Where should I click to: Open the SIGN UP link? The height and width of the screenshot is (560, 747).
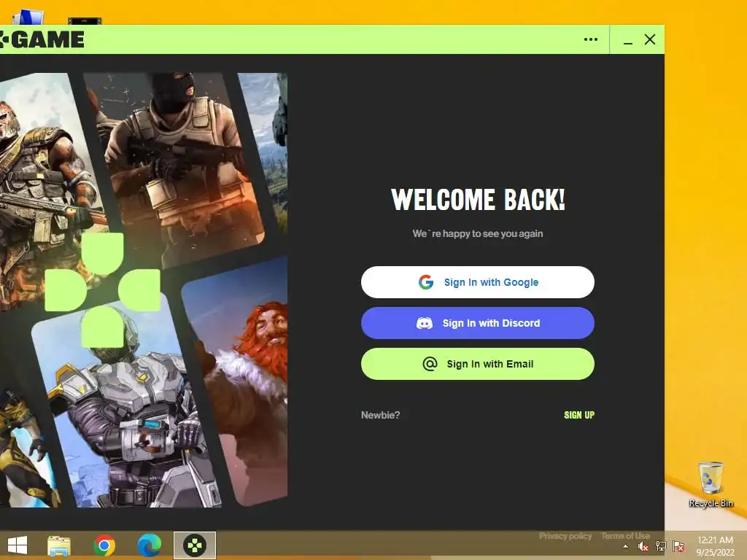click(578, 415)
